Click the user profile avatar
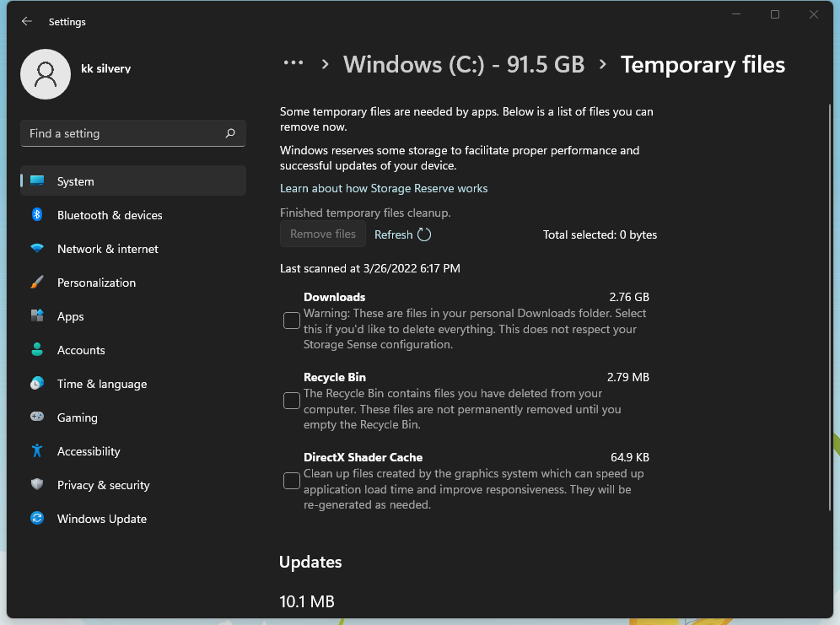This screenshot has width=840, height=625. click(x=46, y=74)
